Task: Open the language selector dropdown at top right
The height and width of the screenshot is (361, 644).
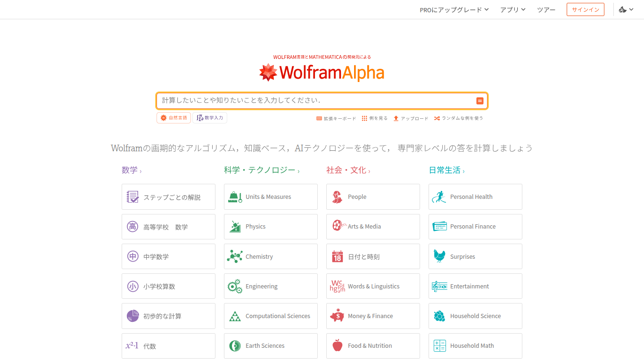Action: (626, 9)
